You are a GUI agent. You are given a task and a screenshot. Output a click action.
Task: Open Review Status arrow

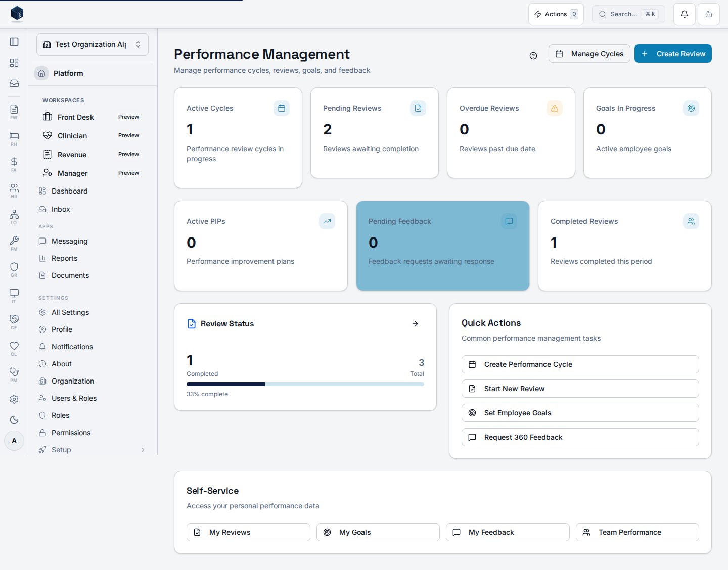point(415,324)
